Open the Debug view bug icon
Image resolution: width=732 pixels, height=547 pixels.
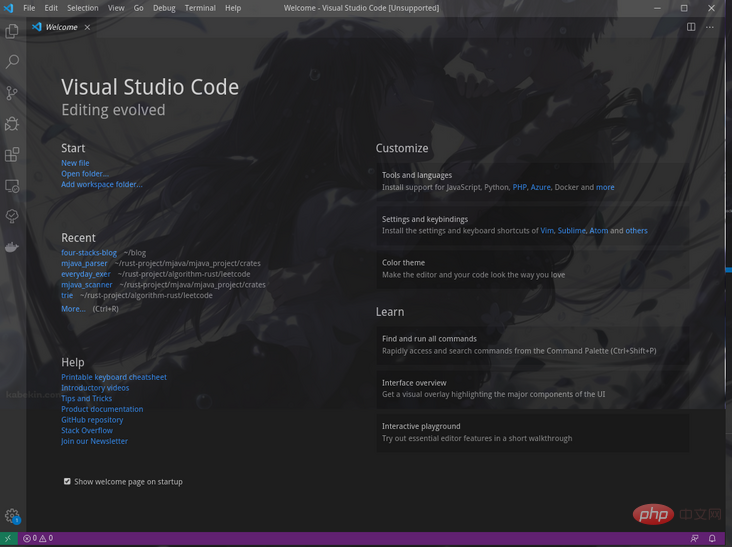point(12,124)
